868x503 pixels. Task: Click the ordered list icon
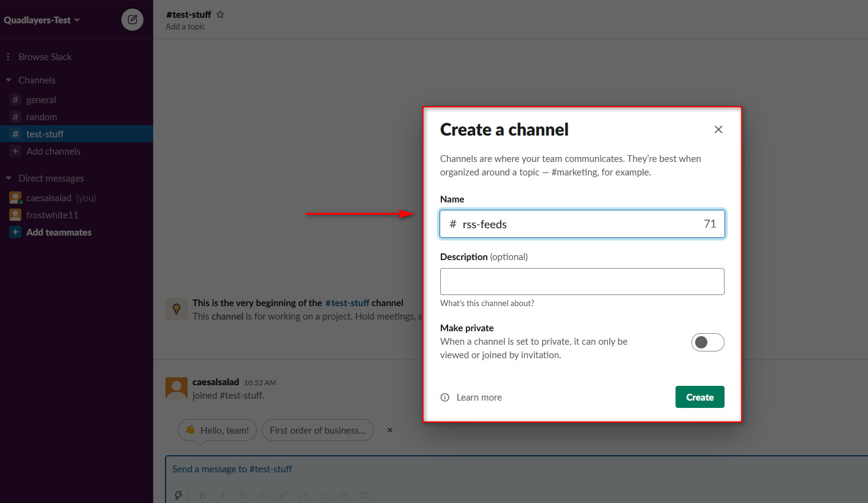[x=303, y=495]
